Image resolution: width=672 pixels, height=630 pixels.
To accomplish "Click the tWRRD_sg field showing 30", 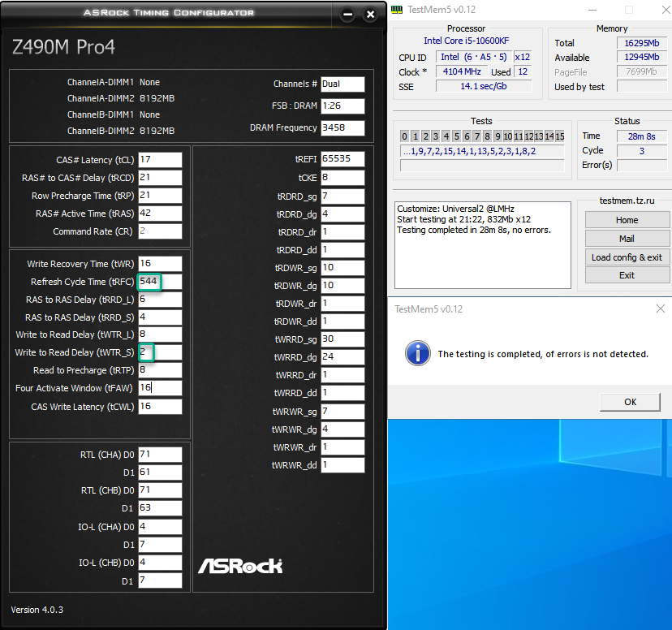I will point(342,339).
